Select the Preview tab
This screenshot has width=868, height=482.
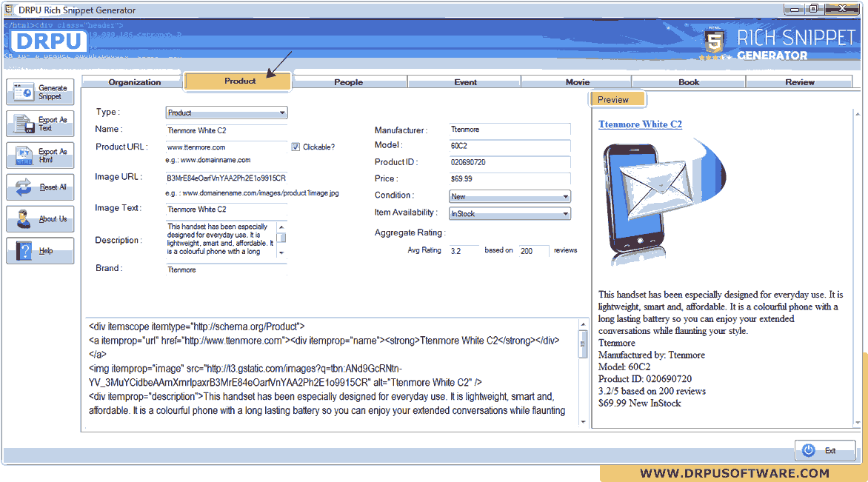pos(617,100)
